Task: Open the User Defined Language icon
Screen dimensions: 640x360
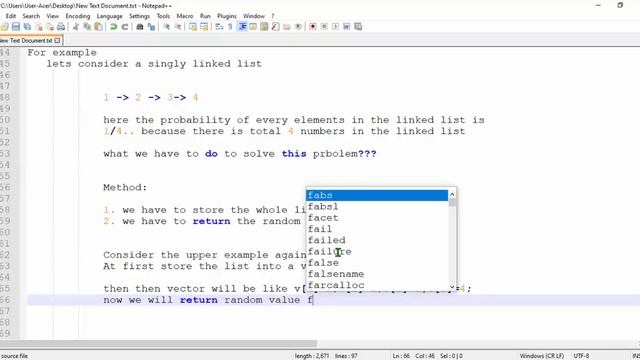Action: click(253, 27)
